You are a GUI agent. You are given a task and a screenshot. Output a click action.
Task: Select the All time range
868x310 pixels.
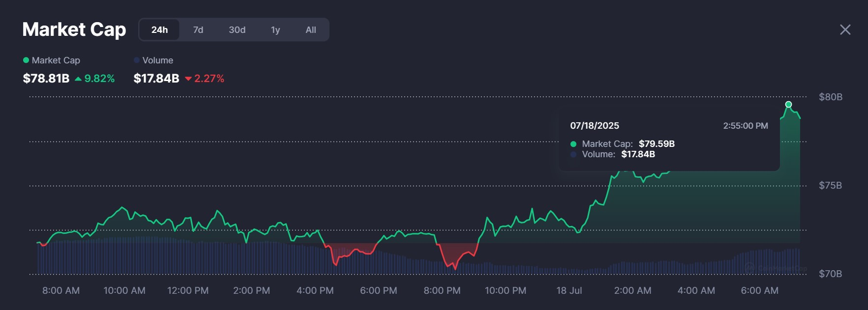tap(311, 30)
